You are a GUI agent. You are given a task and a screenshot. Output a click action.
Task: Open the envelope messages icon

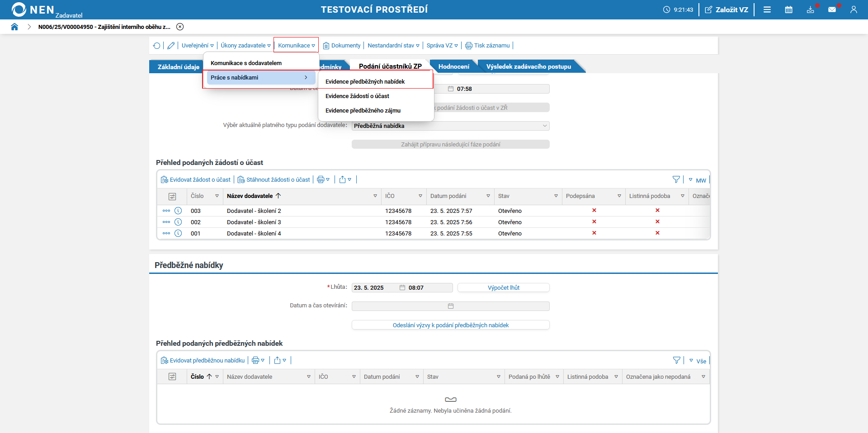pos(832,9)
